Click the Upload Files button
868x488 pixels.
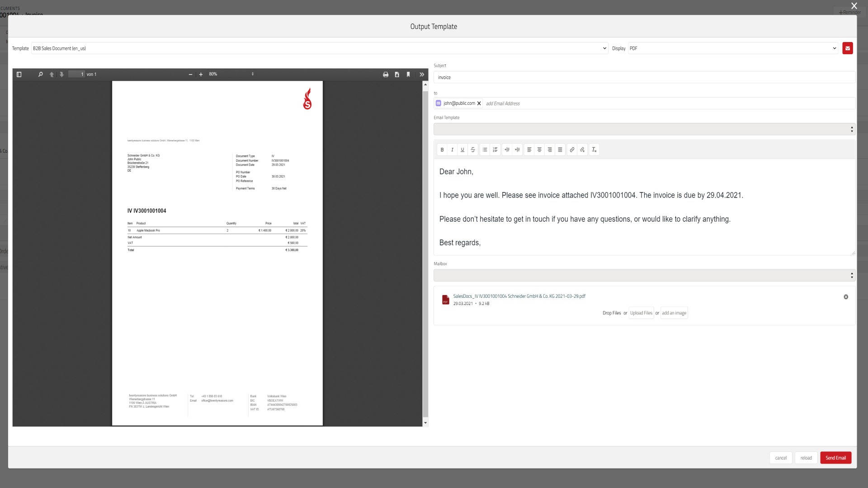tap(641, 313)
